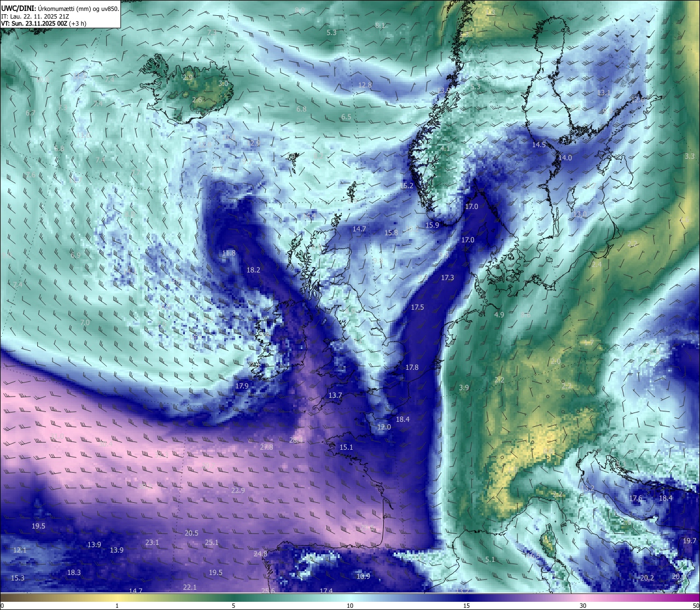Image resolution: width=700 pixels, height=610 pixels.
Task: Click the map value 5.1
Action: click(x=490, y=559)
